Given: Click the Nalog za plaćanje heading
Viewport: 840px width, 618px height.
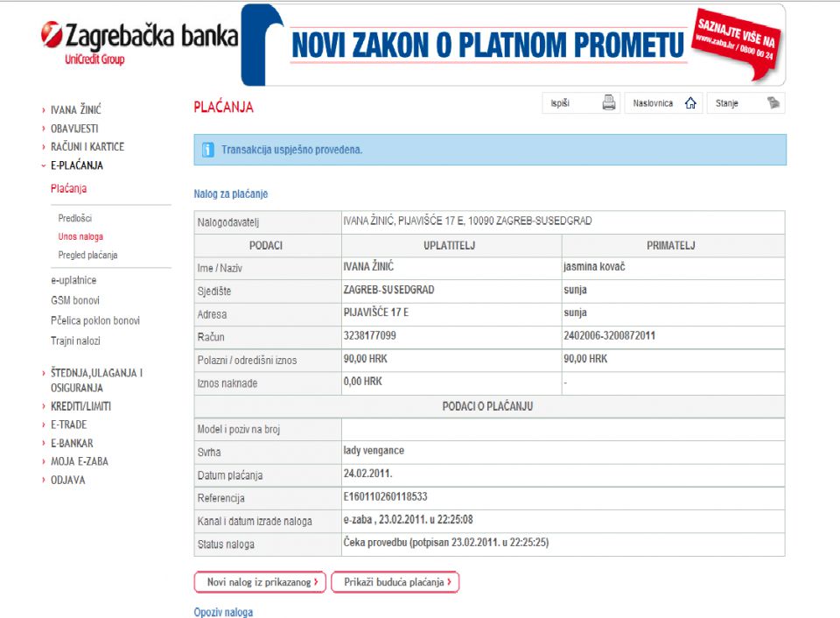Looking at the screenshot, I should (x=231, y=194).
